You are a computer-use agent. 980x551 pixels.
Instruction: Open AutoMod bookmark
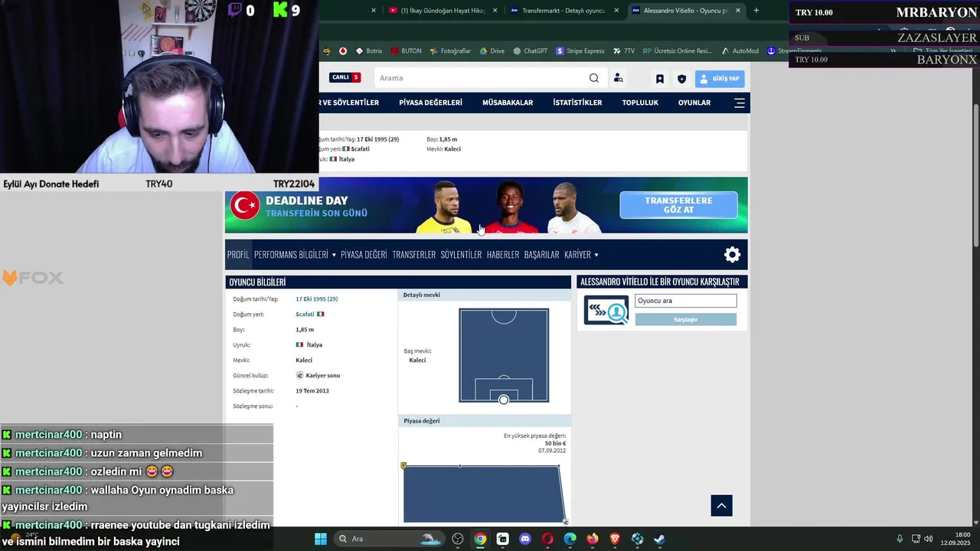click(x=740, y=51)
